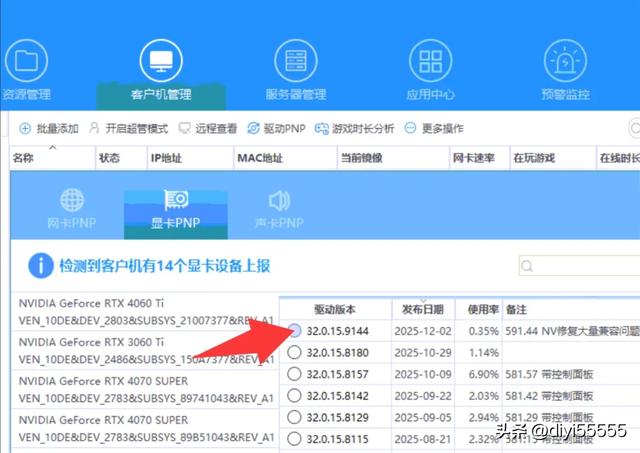
Task: Click the 2025-10-29 release date cell
Action: (423, 353)
